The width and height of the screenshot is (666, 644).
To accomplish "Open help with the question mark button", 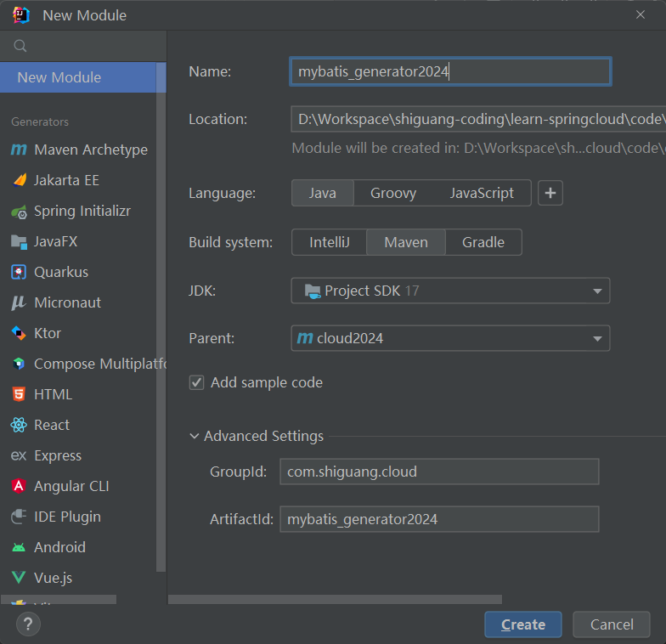I will point(28,624).
